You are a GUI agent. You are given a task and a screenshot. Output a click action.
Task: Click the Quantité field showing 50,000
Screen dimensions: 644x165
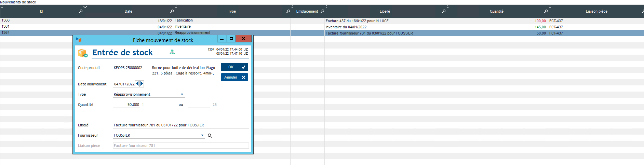point(127,105)
